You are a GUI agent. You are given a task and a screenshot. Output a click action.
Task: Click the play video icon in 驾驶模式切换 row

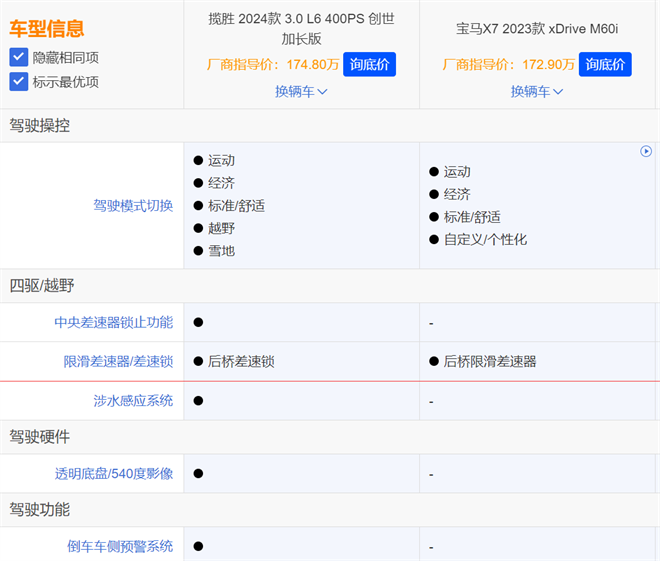[x=646, y=151]
